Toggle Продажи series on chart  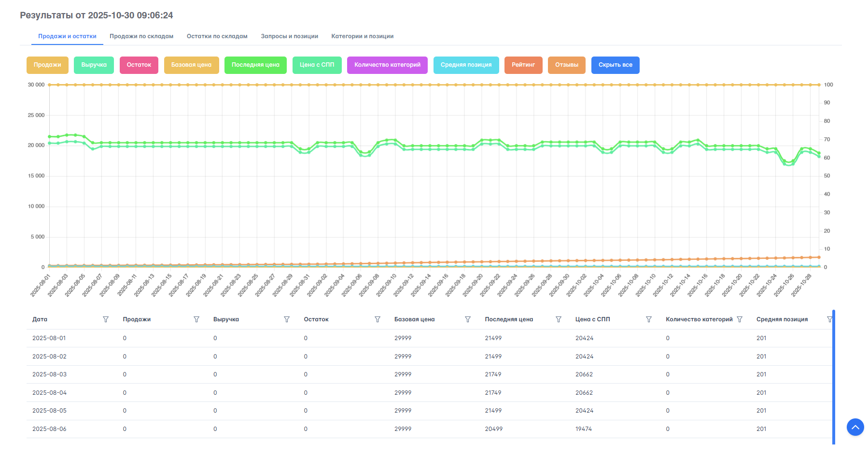pyautogui.click(x=47, y=65)
